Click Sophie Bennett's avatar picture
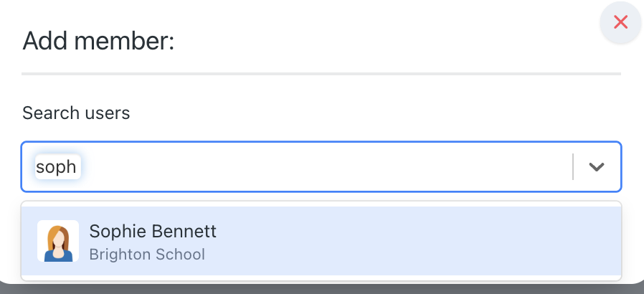The height and width of the screenshot is (294, 644). point(58,241)
